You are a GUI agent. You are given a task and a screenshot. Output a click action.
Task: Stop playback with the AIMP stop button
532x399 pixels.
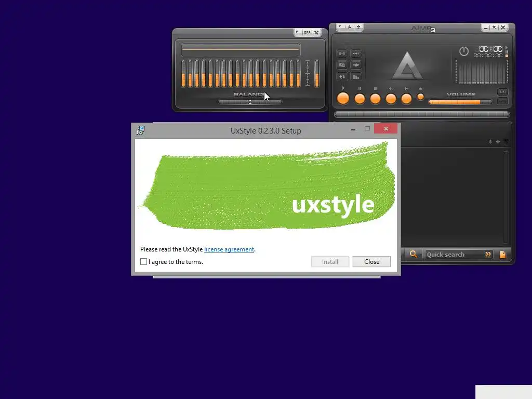[375, 99]
